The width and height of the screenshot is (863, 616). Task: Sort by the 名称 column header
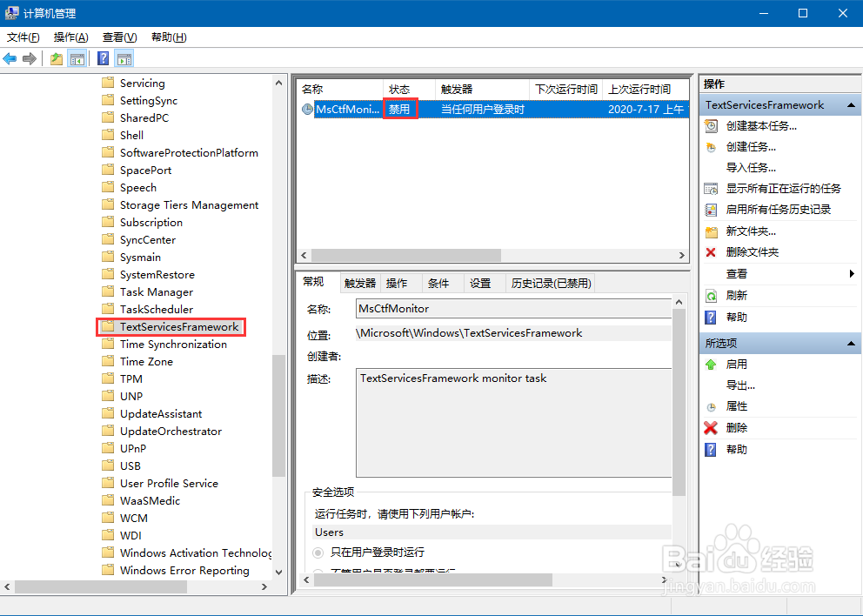point(340,89)
